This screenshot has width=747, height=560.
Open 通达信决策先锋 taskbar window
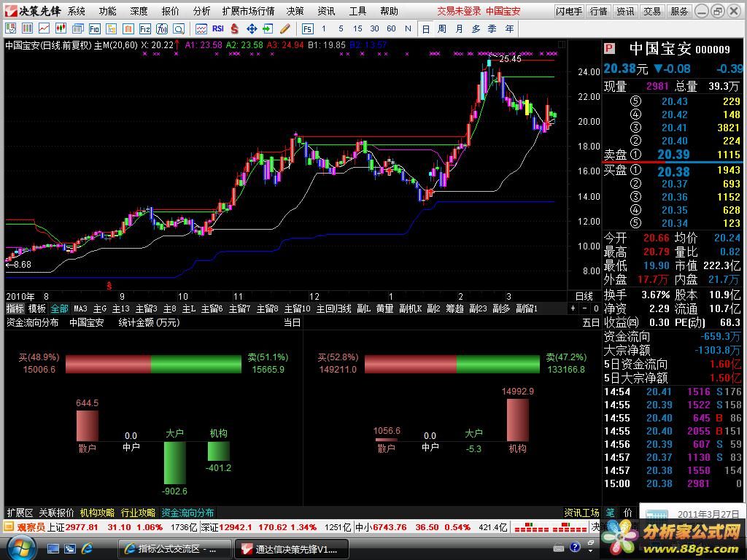[x=292, y=549]
